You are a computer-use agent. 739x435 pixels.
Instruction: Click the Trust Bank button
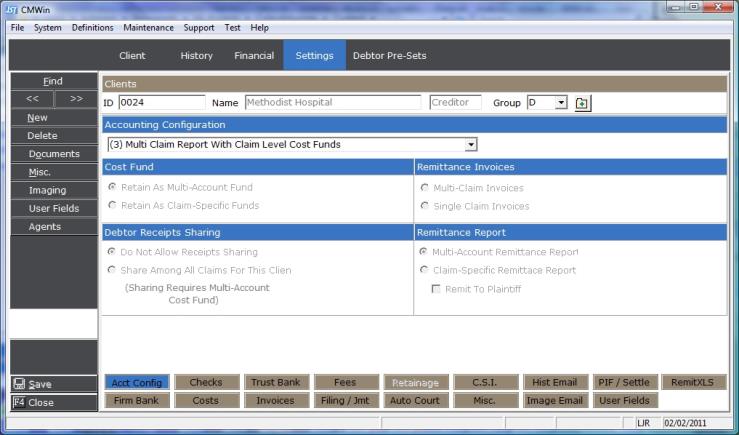click(273, 382)
